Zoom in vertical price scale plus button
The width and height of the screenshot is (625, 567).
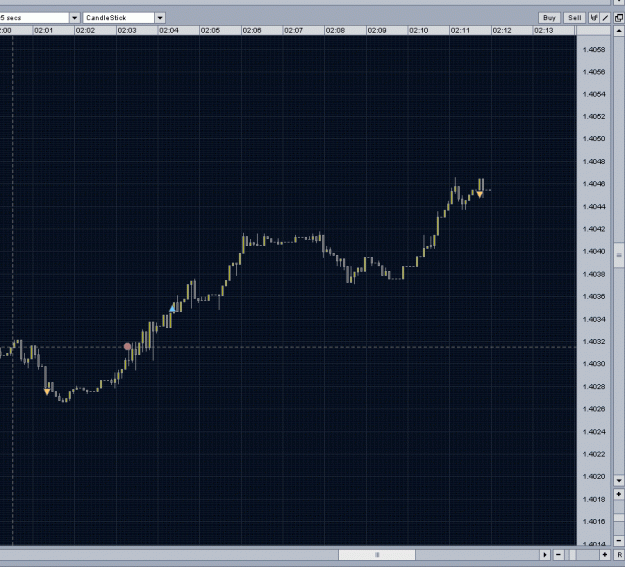(619, 494)
